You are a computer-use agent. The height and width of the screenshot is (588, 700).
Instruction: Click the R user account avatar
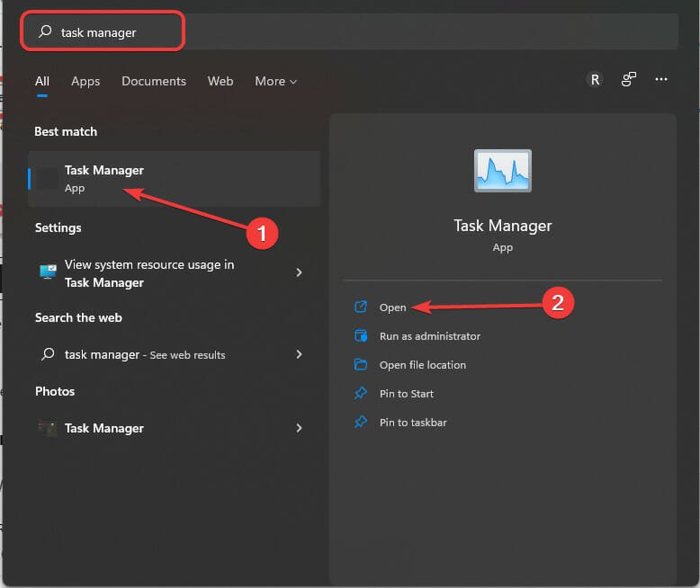[x=594, y=80]
